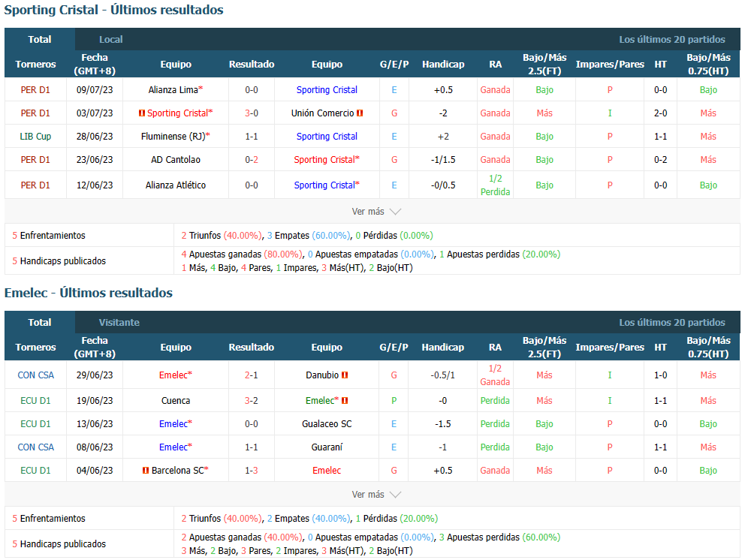
Task: Click red card icon next to Unión Comercio
Action: point(360,113)
